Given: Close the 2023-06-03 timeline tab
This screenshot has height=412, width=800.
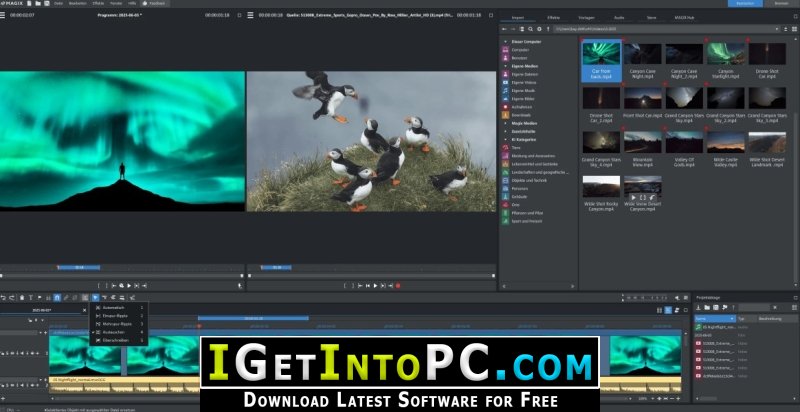Looking at the screenshot, I should coord(84,310).
